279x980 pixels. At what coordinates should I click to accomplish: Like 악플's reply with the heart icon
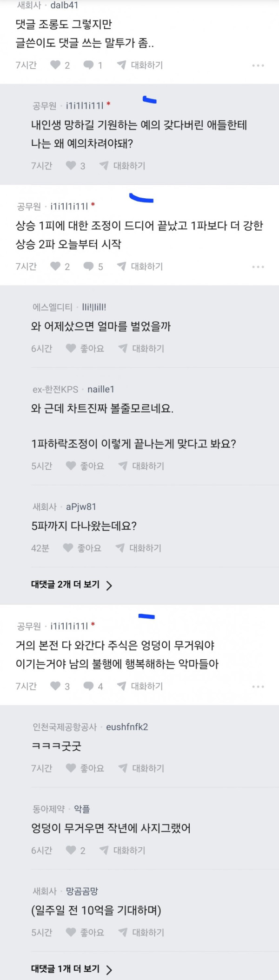(71, 850)
